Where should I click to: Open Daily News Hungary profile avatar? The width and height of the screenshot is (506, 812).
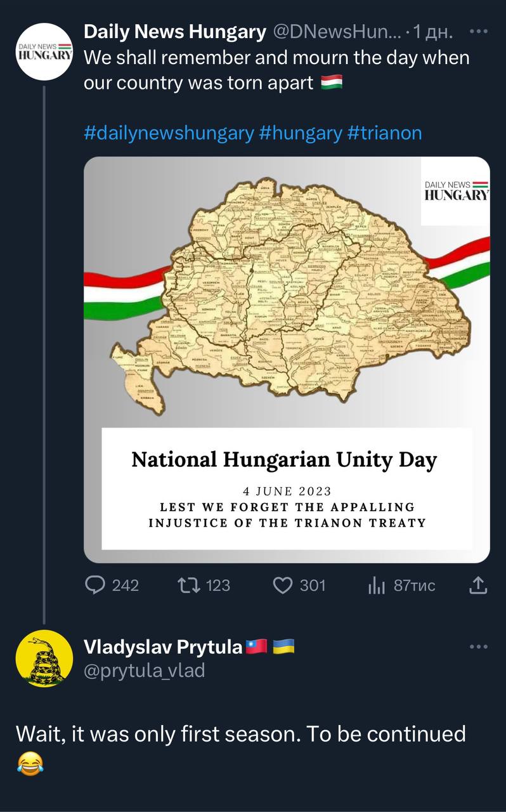43,51
